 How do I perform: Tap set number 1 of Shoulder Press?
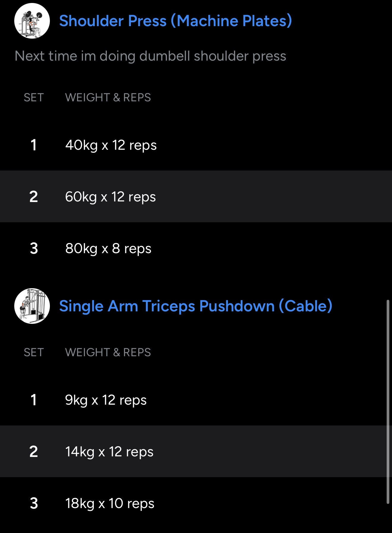(x=34, y=145)
